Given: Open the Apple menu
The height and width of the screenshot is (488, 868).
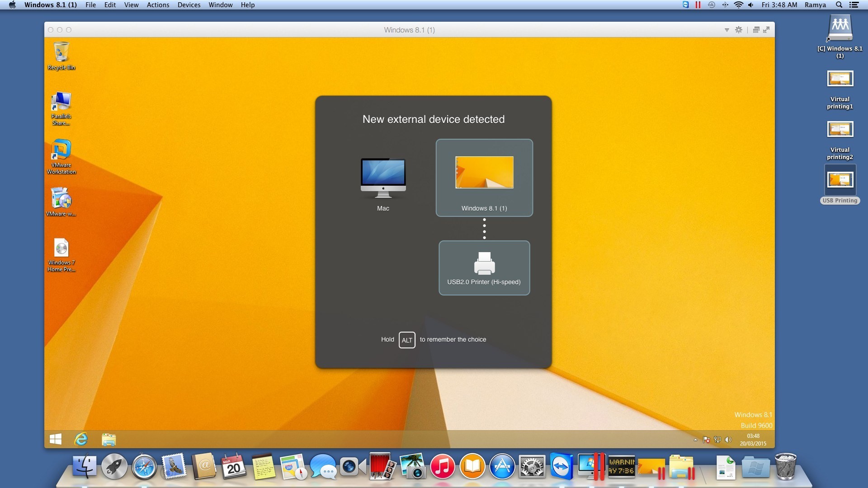Looking at the screenshot, I should pos(12,5).
